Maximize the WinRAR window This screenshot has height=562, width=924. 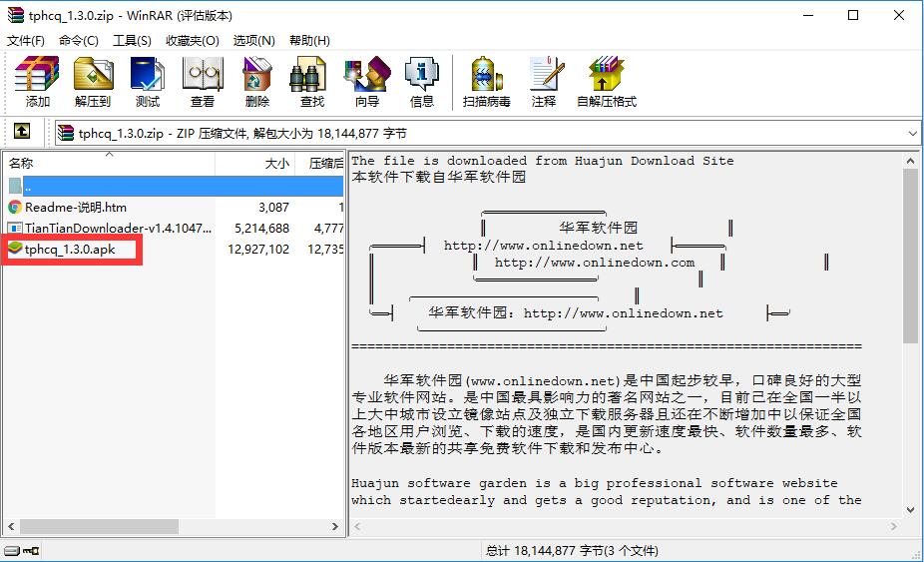pyautogui.click(x=853, y=15)
